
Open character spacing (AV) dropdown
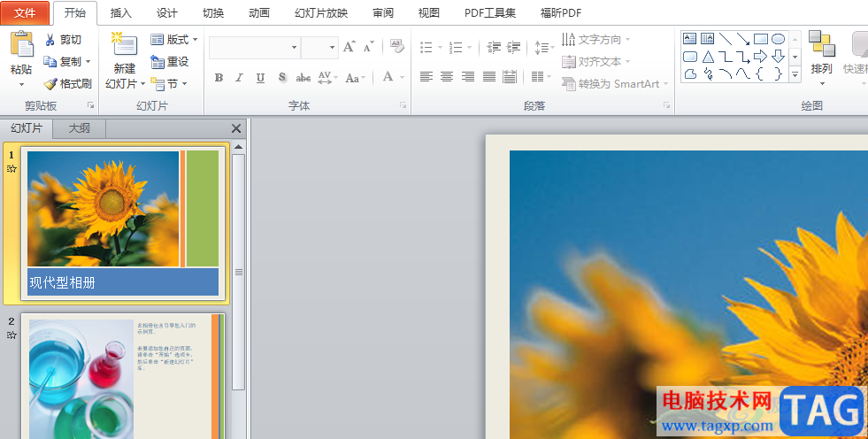click(327, 78)
